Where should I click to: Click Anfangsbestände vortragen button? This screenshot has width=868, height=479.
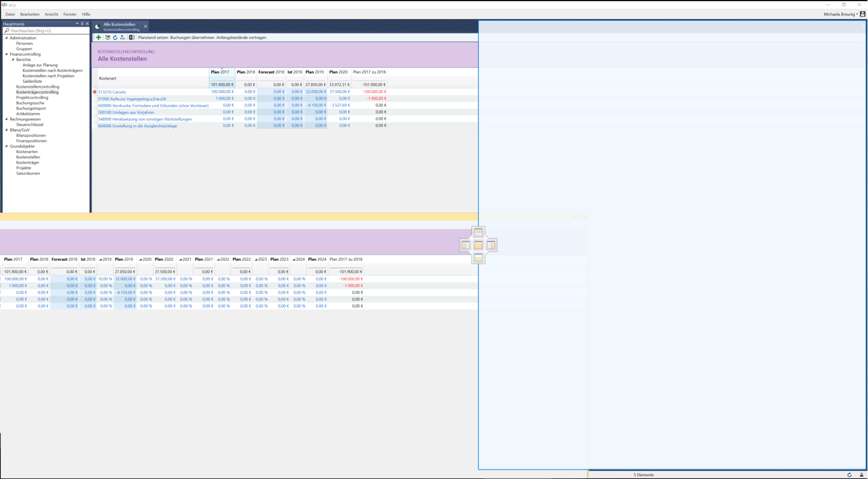point(241,37)
